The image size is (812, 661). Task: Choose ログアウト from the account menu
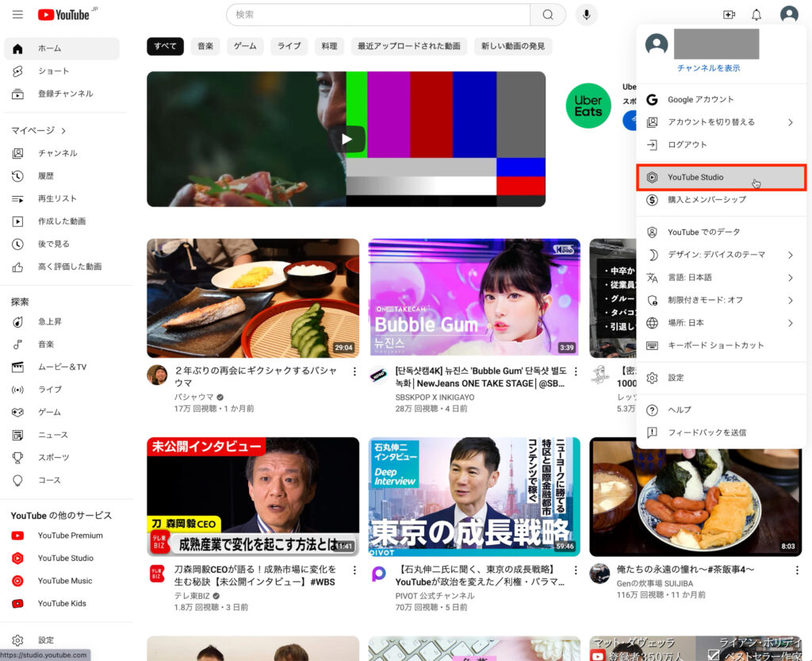[x=687, y=145]
